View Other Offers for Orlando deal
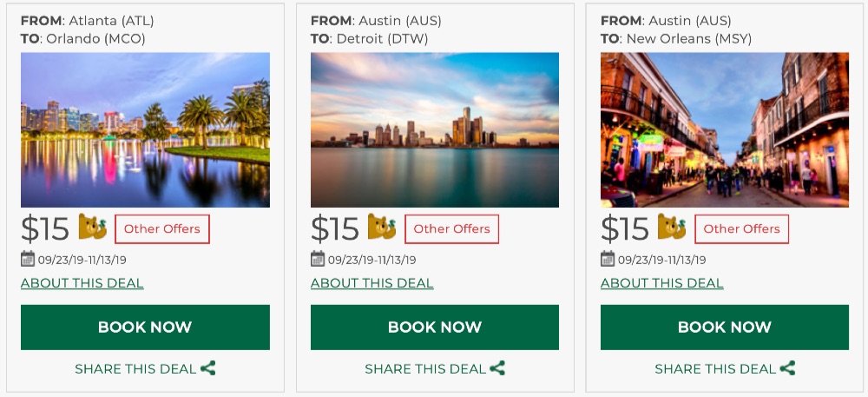868x397 pixels. point(162,229)
